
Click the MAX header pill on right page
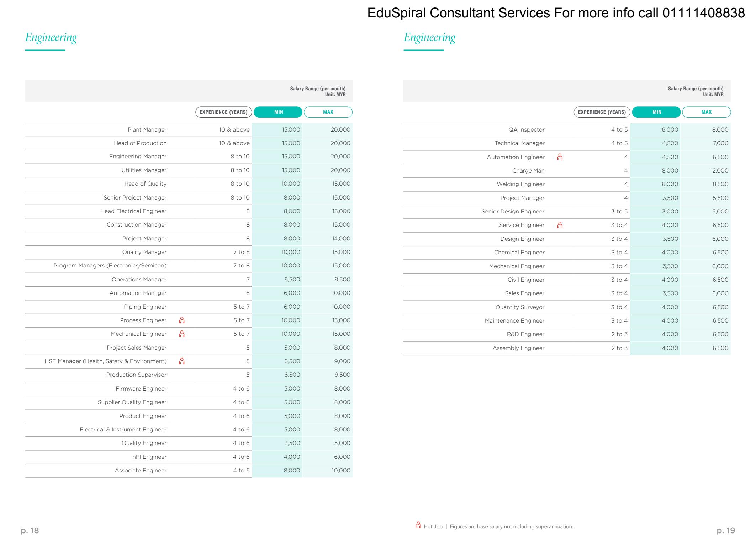706,112
